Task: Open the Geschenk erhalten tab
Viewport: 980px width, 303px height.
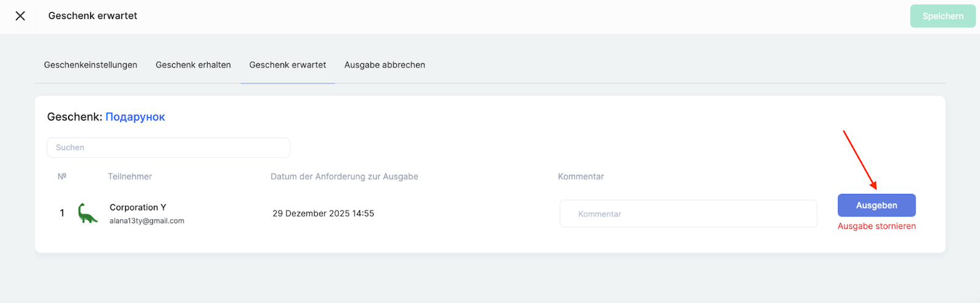Action: pyautogui.click(x=193, y=65)
